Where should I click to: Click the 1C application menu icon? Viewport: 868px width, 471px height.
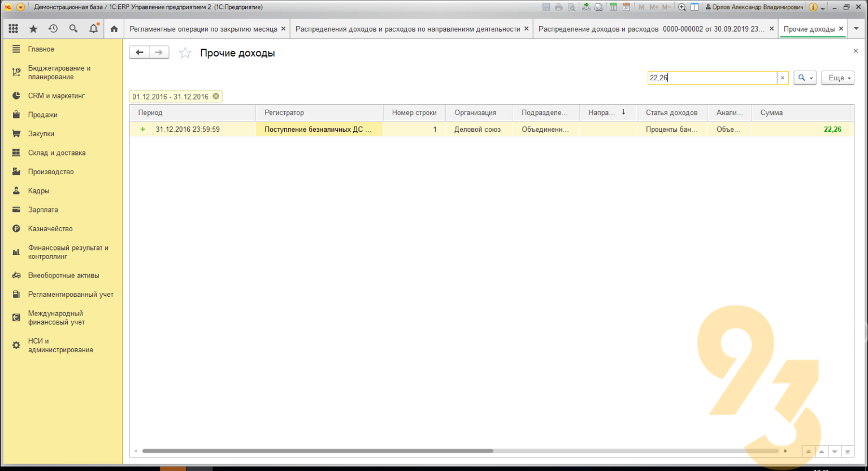[8, 7]
